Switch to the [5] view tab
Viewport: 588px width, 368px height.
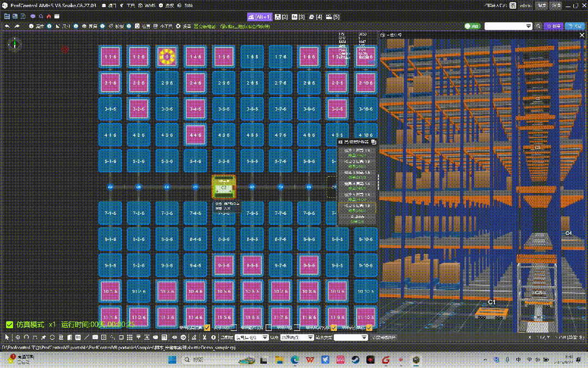point(333,17)
